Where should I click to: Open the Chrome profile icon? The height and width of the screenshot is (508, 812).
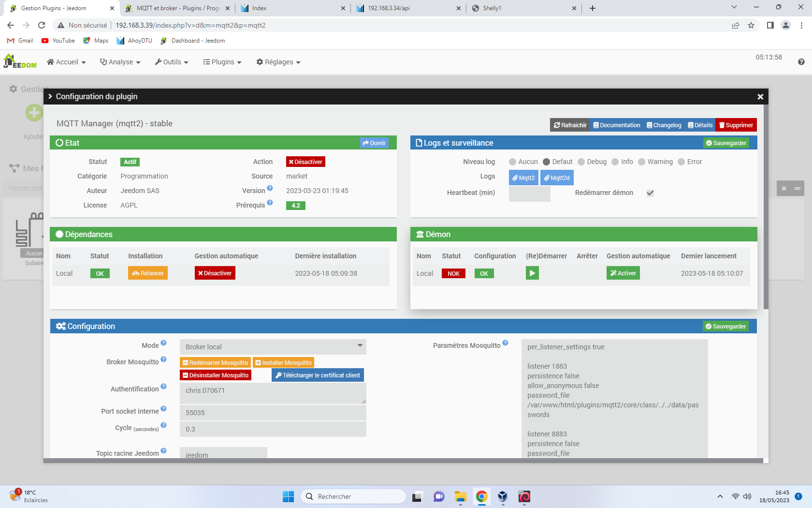[x=786, y=25]
